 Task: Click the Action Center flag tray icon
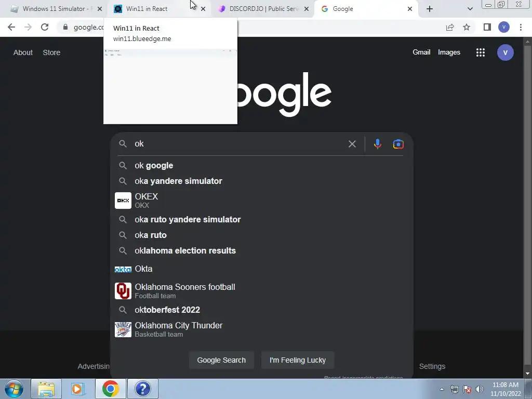pos(467,389)
